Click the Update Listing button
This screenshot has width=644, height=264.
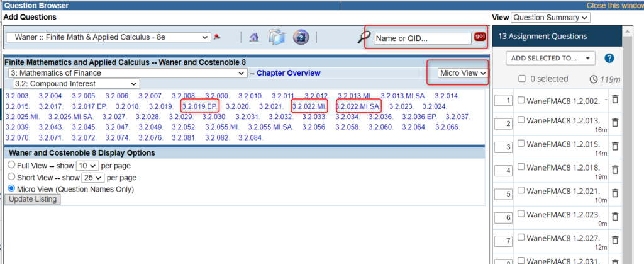[x=33, y=199]
